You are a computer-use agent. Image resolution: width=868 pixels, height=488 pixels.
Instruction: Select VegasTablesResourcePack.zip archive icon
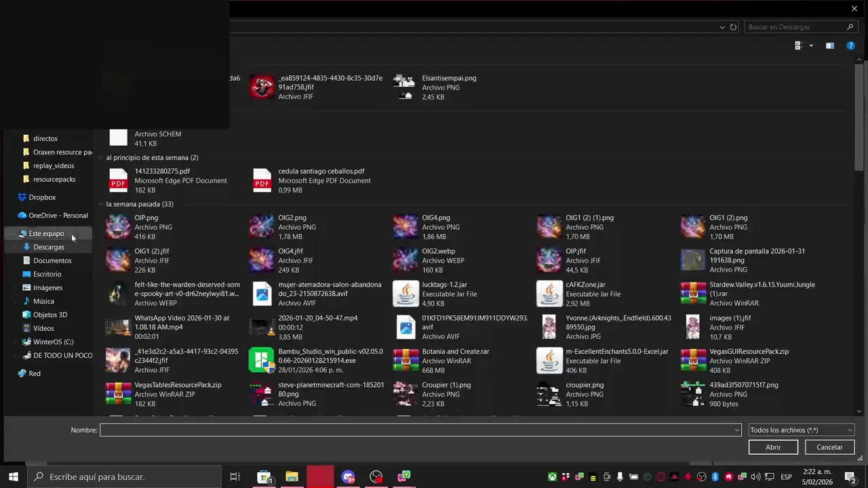[x=118, y=394]
